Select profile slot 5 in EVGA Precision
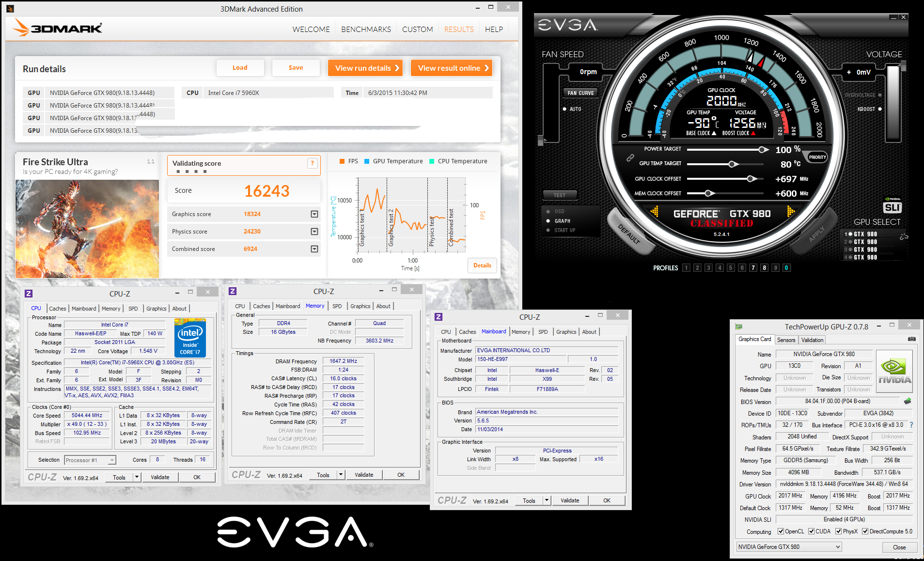The image size is (924, 561). (731, 268)
